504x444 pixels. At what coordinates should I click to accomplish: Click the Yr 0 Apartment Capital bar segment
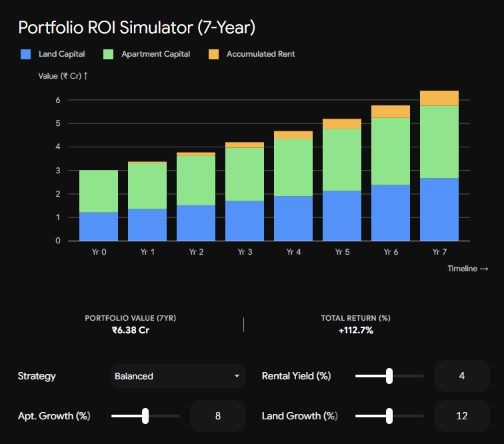(99, 191)
